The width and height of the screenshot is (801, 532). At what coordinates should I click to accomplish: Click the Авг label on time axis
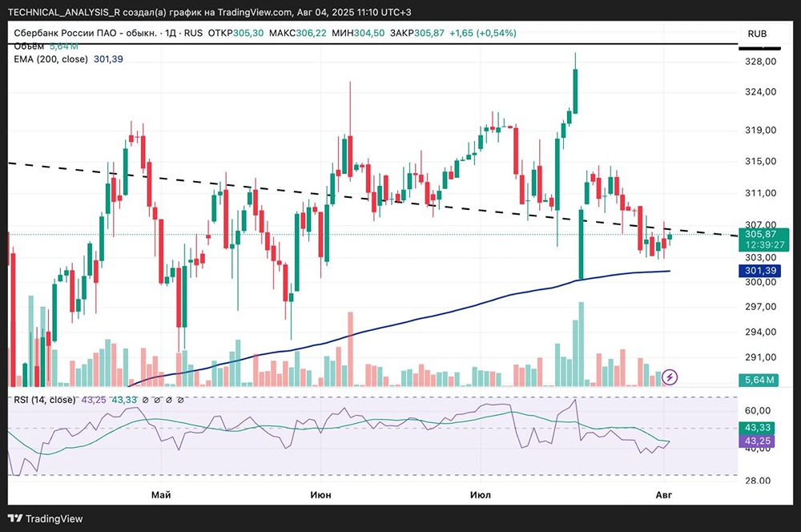[663, 494]
